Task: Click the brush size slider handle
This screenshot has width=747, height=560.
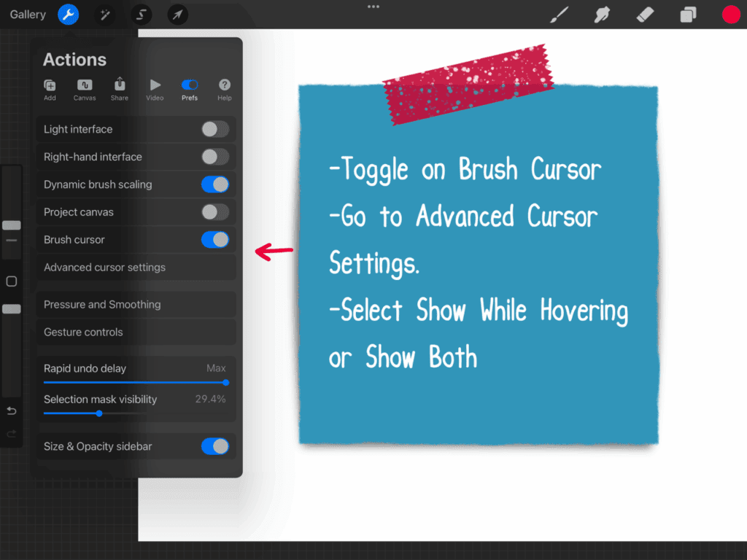Action: point(12,225)
